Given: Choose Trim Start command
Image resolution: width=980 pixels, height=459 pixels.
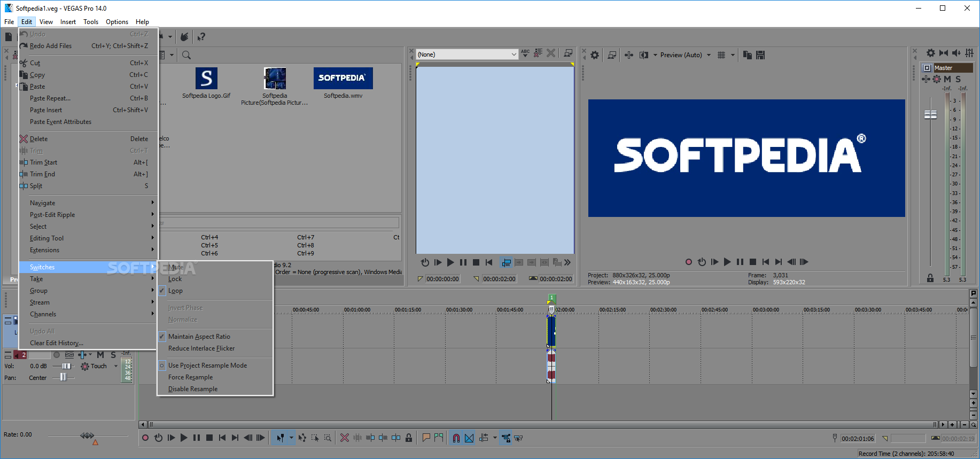Looking at the screenshot, I should 88,162.
